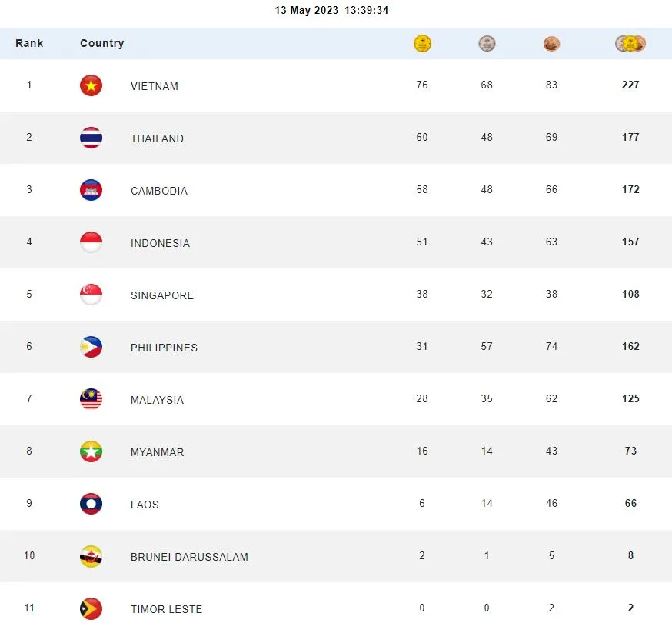Click the Laos flag icon
The width and height of the screenshot is (672, 623).
91,504
